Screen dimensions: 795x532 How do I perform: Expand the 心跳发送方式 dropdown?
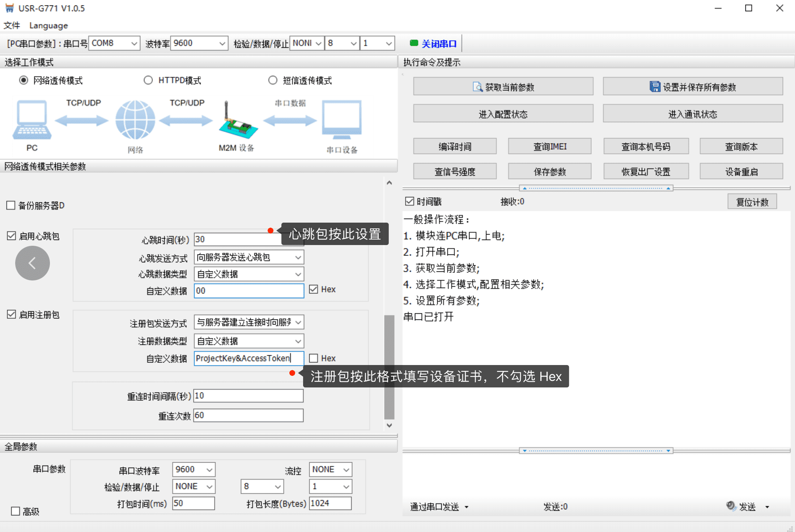coord(298,257)
